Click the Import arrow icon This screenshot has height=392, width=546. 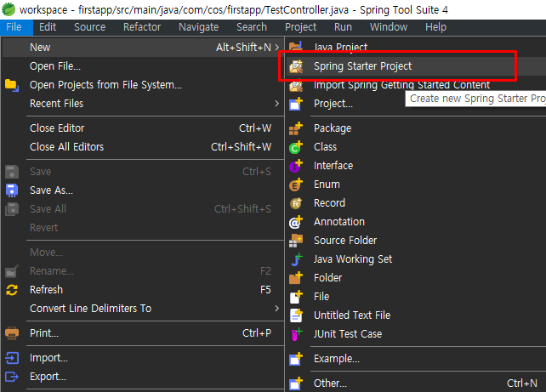click(x=12, y=358)
